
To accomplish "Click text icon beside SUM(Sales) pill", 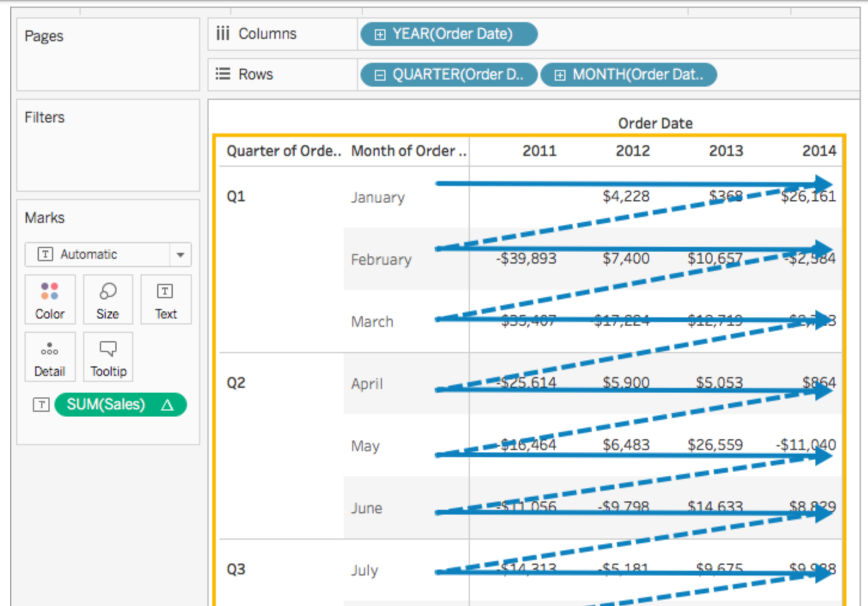I will 41,405.
